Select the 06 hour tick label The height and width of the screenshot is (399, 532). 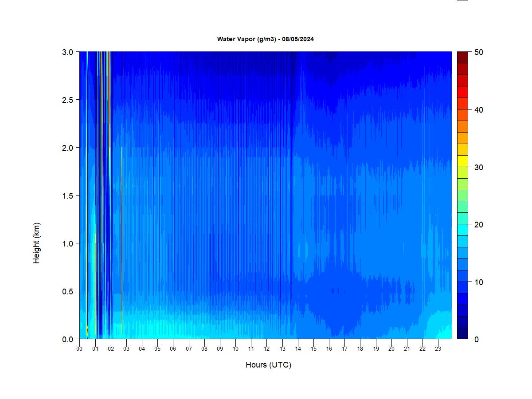tap(173, 348)
